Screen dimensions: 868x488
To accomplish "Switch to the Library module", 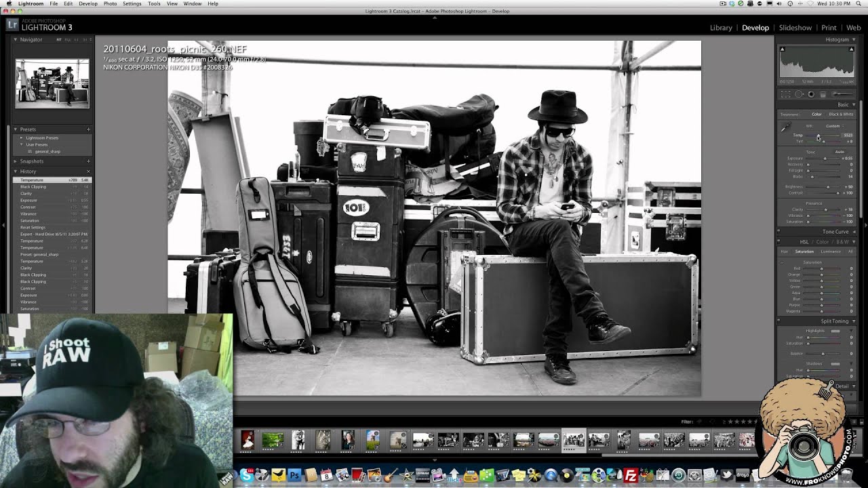I will [721, 28].
